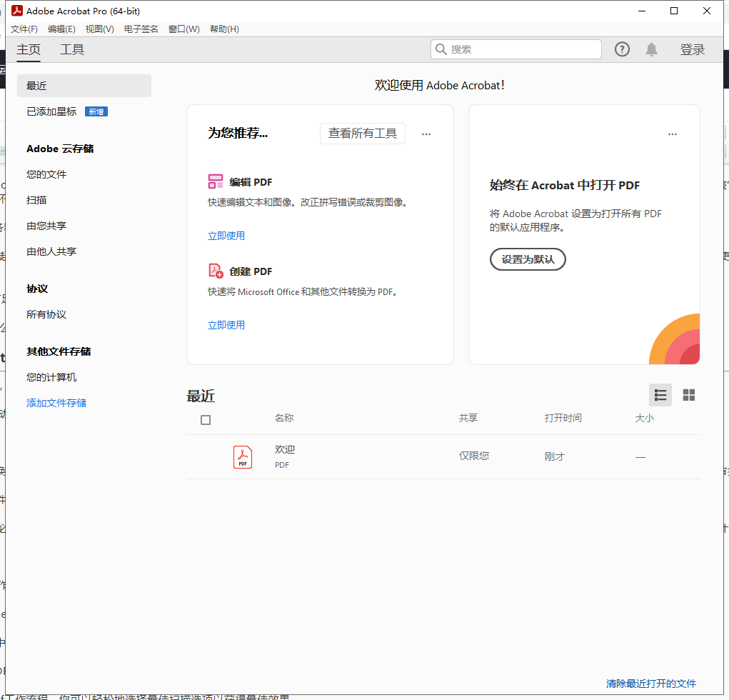Toggle the select-all checkbox in recent list
The width and height of the screenshot is (729, 700).
(x=206, y=419)
